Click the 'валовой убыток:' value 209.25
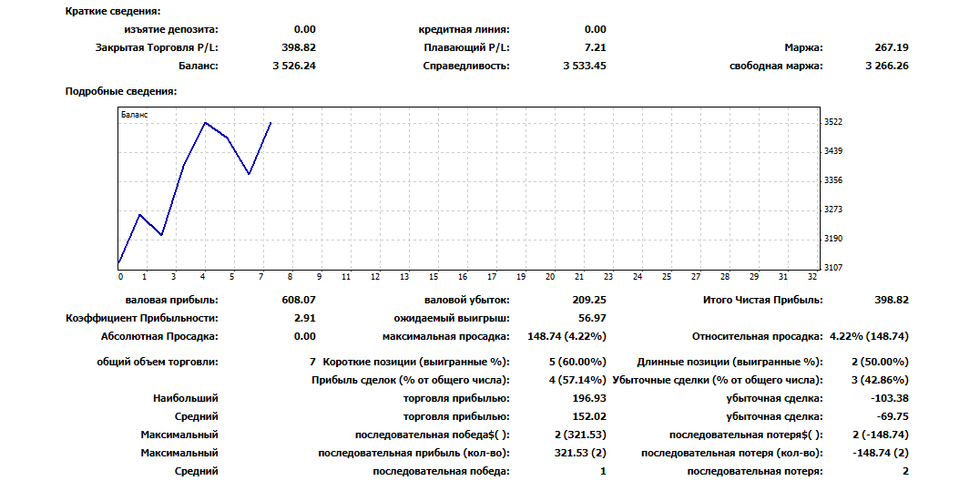This screenshot has height=481, width=980. (588, 301)
